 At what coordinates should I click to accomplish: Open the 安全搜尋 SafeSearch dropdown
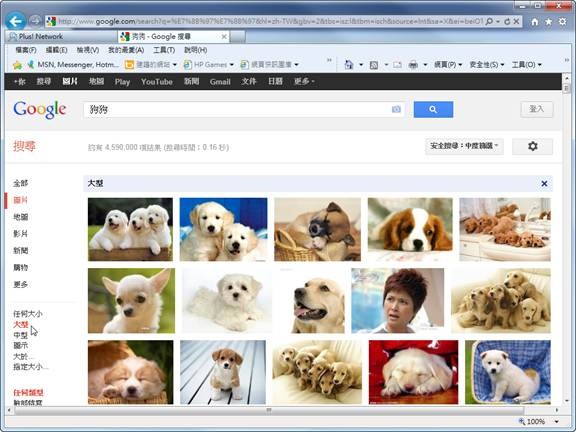click(464, 146)
